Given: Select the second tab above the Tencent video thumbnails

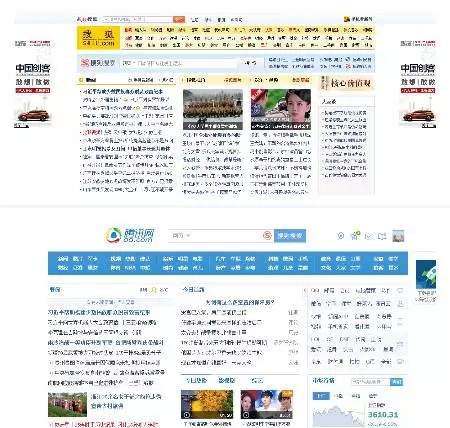Looking at the screenshot, I should pos(227,380).
